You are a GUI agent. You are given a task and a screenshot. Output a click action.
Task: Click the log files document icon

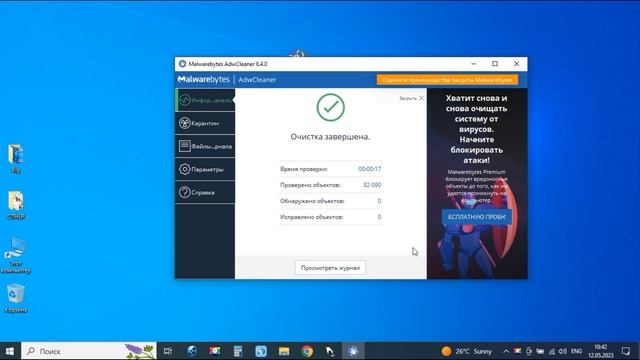click(184, 146)
